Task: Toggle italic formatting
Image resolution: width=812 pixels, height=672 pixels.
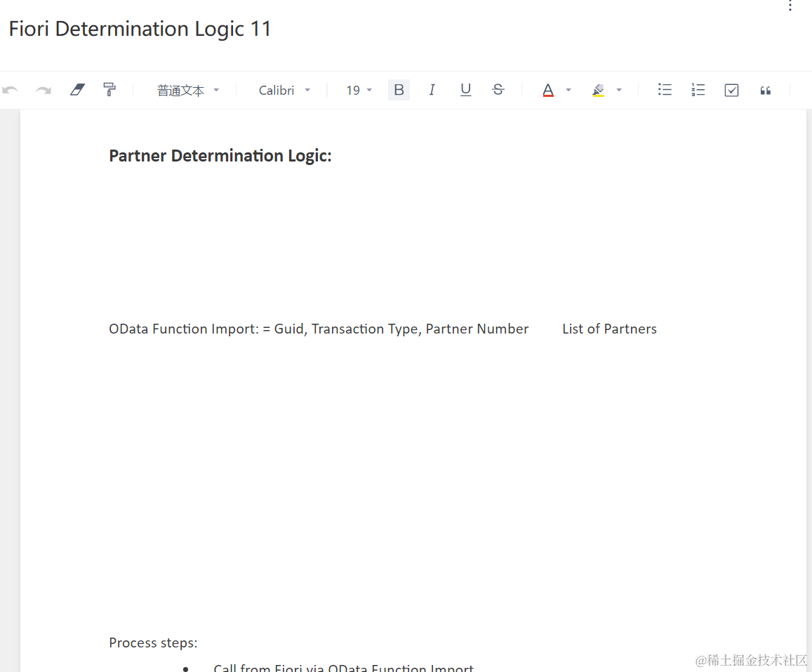Action: 432,90
